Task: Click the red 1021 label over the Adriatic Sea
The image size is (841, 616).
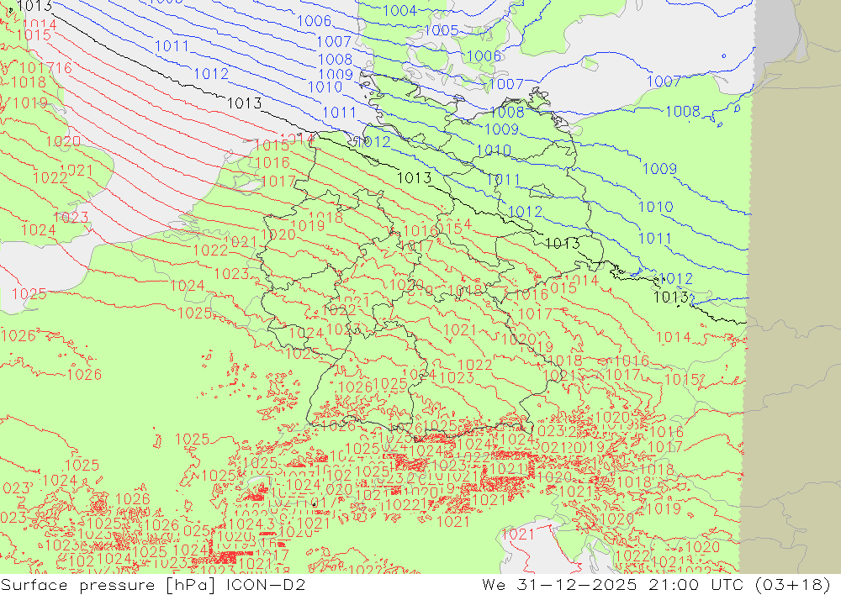Action: [518, 534]
